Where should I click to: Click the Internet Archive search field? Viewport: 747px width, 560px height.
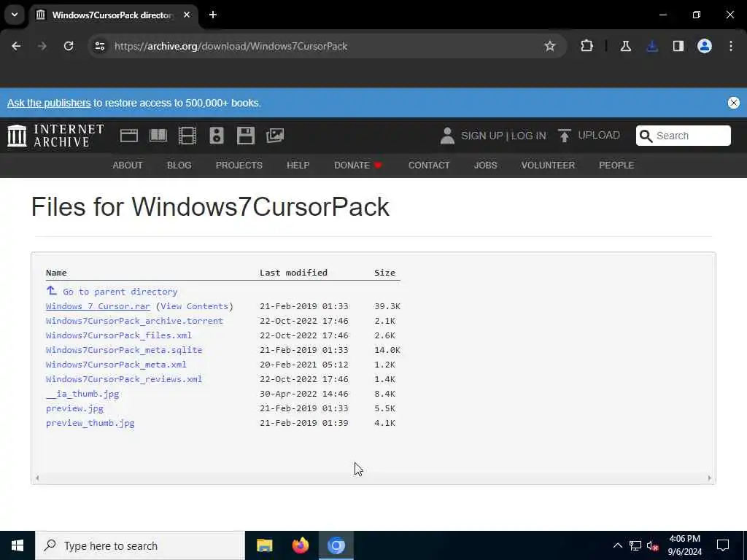(683, 136)
